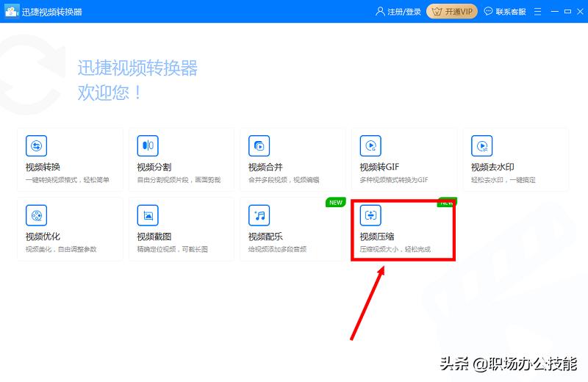Click the app logo in title bar
Screen dimensions: 588x382
click(11, 11)
